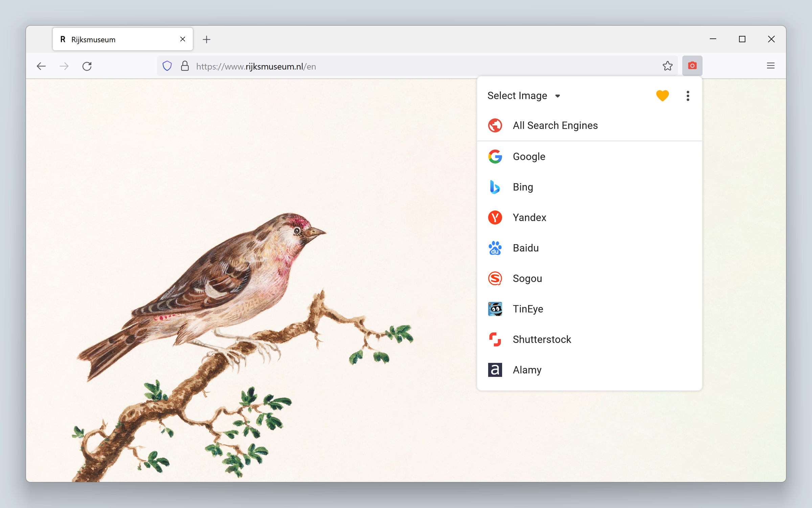Select Yandex from the engine list
Image resolution: width=812 pixels, height=508 pixels.
(529, 217)
